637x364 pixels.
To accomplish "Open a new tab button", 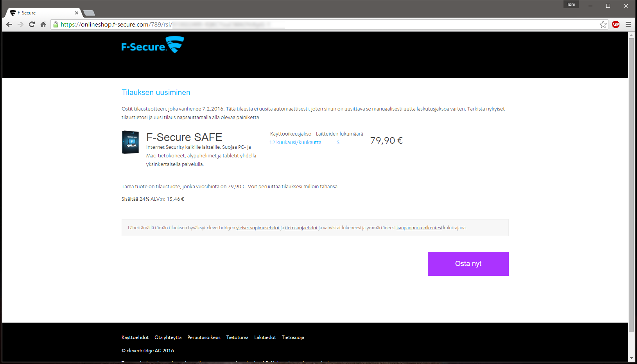I will pos(89,13).
